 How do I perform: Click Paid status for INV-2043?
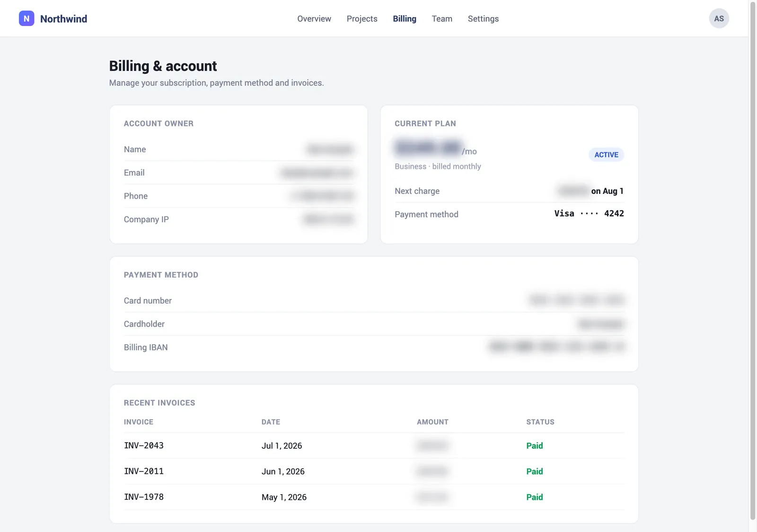[535, 445]
